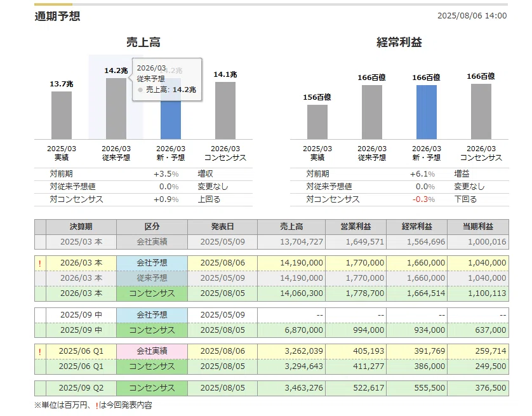Click the 当期利益 column header

[x=478, y=227]
